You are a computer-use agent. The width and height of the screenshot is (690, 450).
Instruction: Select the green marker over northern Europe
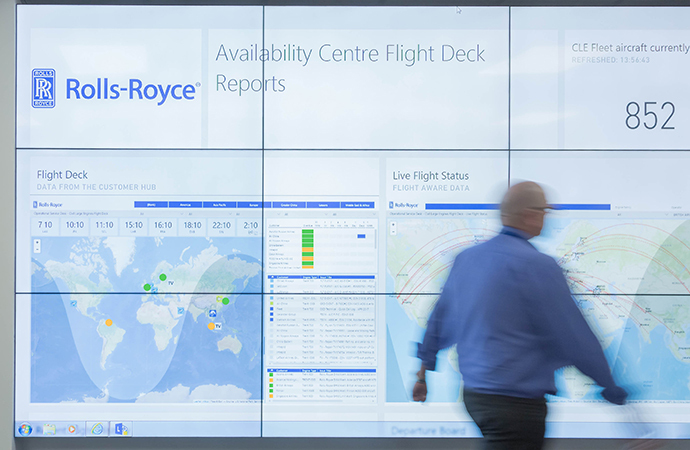pos(163,277)
